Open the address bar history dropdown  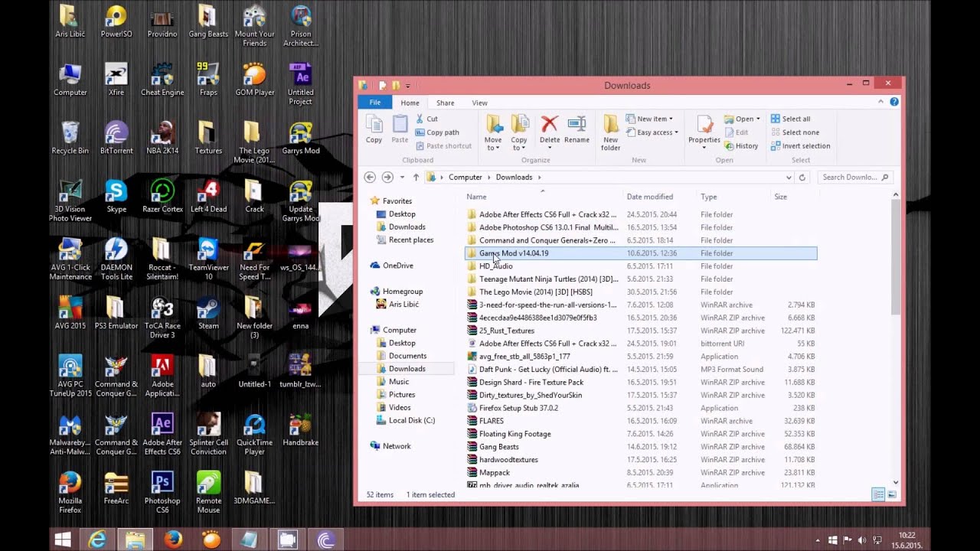point(789,178)
